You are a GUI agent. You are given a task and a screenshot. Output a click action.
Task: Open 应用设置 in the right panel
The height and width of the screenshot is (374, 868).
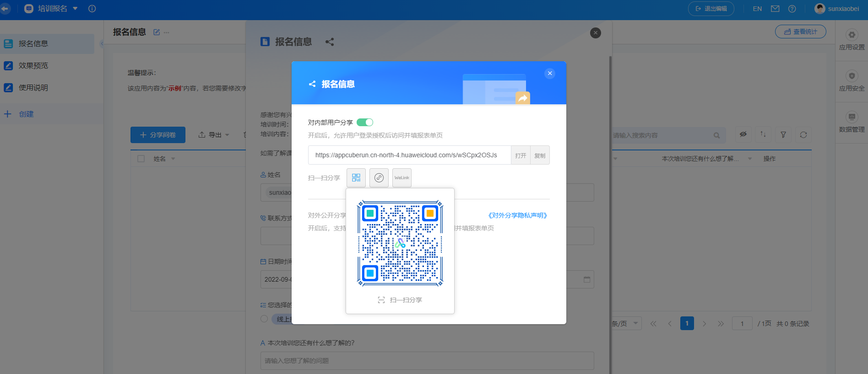pos(852,40)
